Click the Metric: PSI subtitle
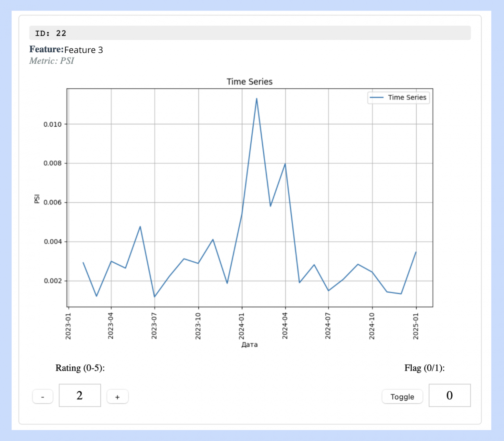 (52, 61)
